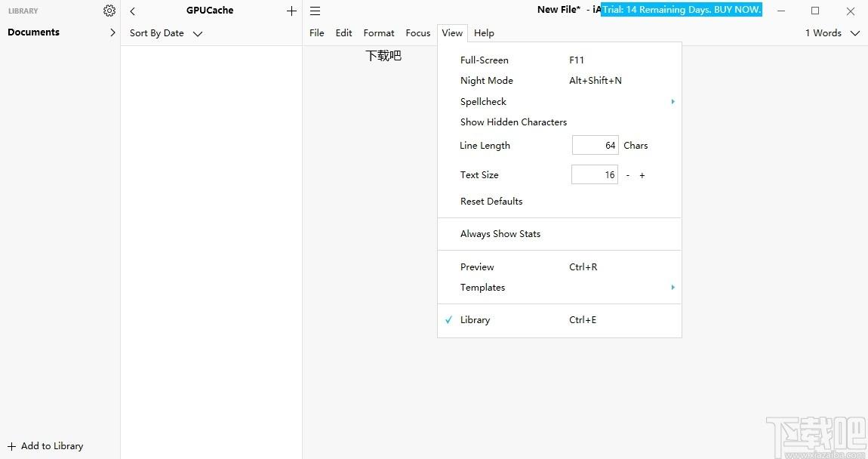This screenshot has height=459, width=868.
Task: Open the Templates submenu arrow
Action: [673, 288]
